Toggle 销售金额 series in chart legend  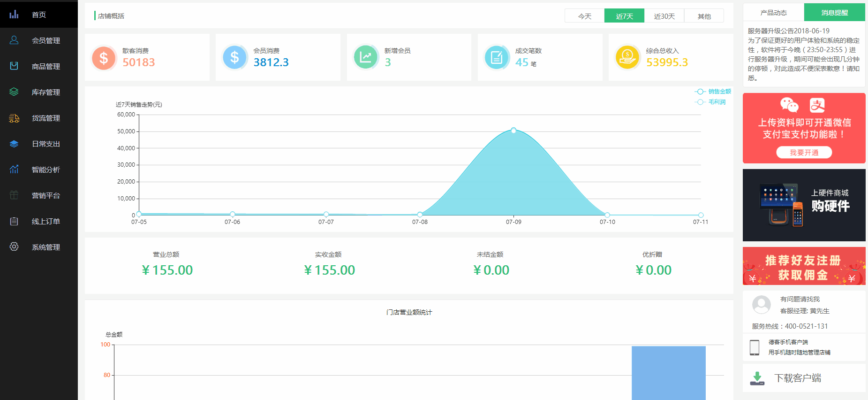(x=713, y=92)
